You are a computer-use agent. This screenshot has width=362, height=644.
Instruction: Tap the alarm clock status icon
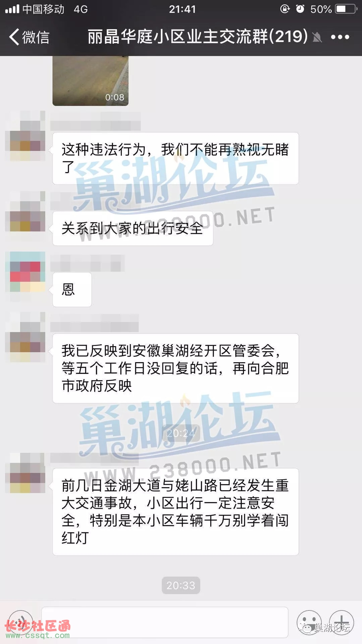300,9
